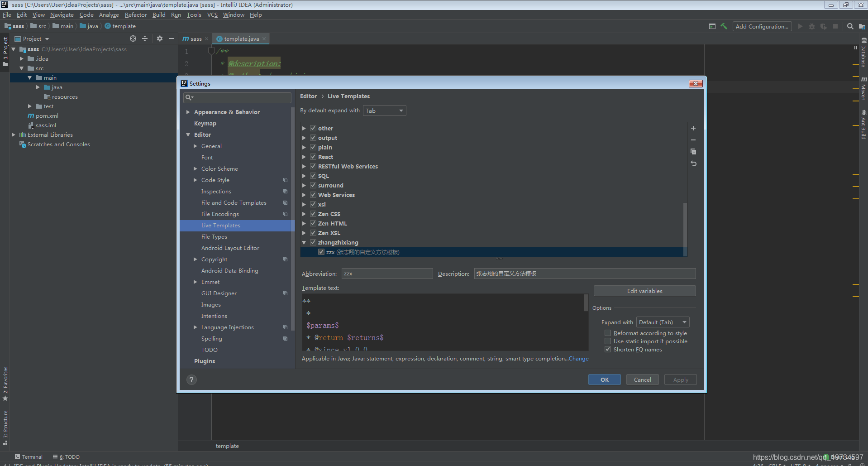
Task: Collapse all in Project panel toolbar
Action: point(145,39)
